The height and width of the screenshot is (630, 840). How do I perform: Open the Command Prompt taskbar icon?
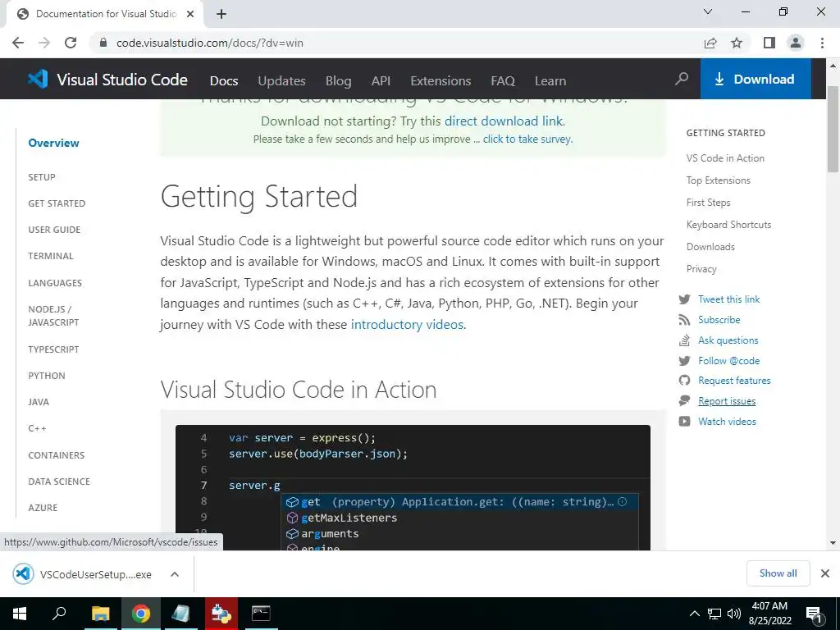tap(261, 614)
